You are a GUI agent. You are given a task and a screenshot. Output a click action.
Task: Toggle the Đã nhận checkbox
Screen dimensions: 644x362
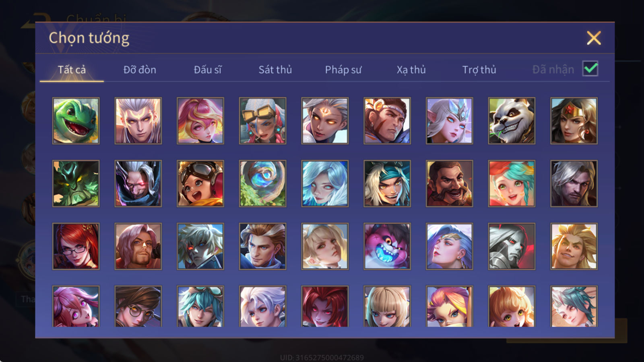(x=590, y=69)
